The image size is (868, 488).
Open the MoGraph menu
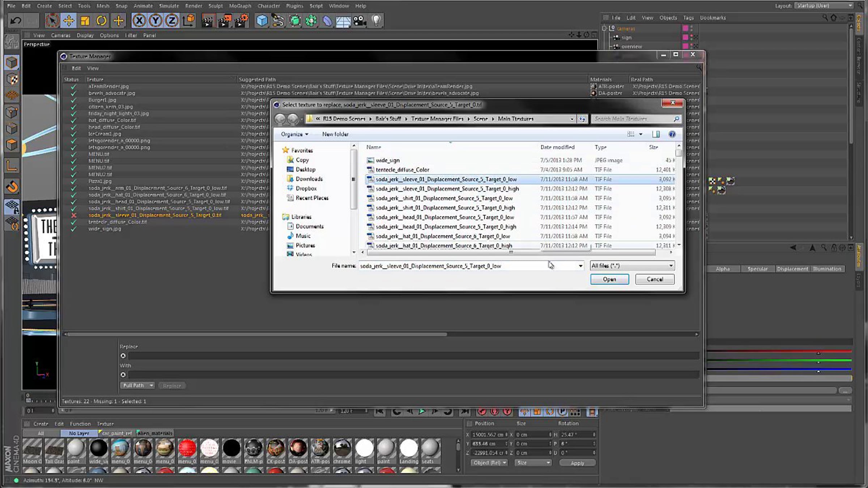[240, 6]
